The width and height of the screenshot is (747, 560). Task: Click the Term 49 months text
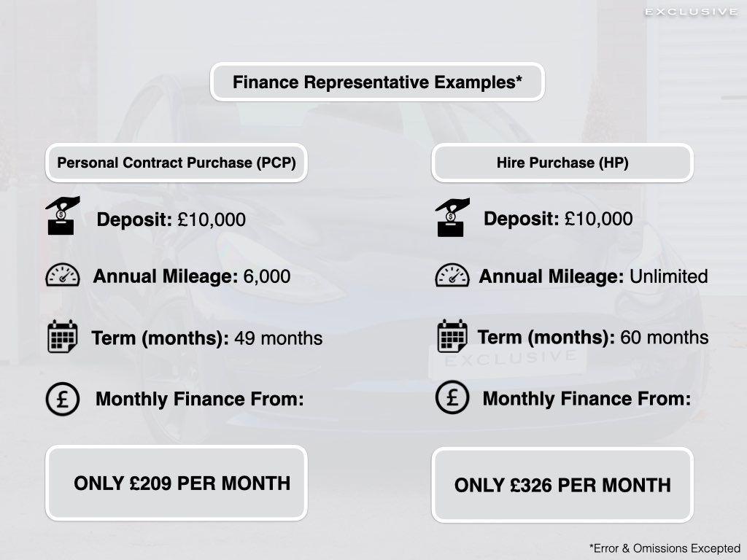[x=206, y=338]
